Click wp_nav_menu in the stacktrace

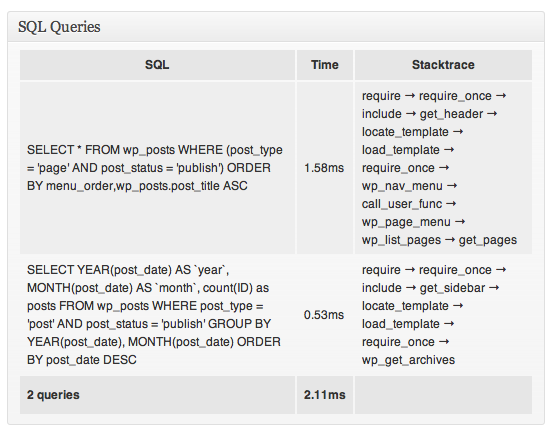[402, 186]
